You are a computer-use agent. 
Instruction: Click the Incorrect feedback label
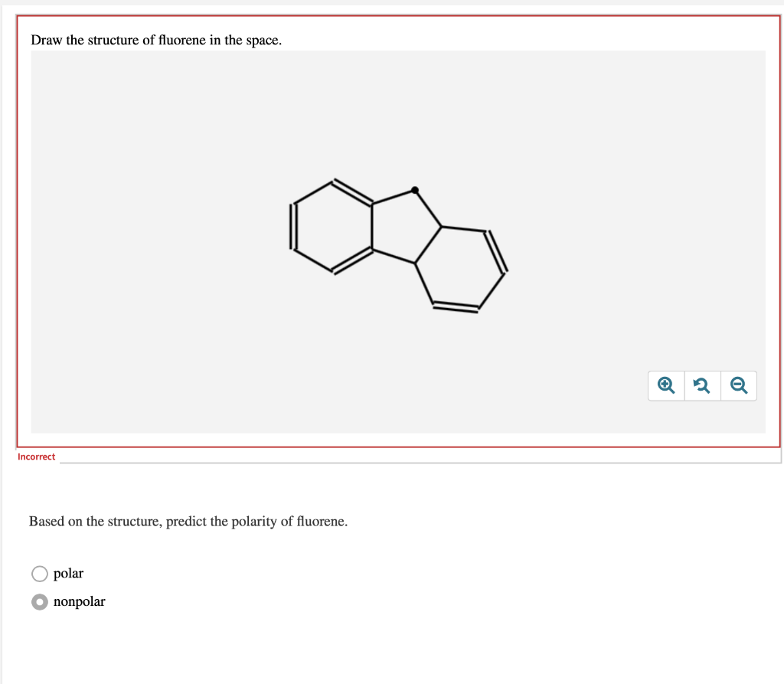36,457
